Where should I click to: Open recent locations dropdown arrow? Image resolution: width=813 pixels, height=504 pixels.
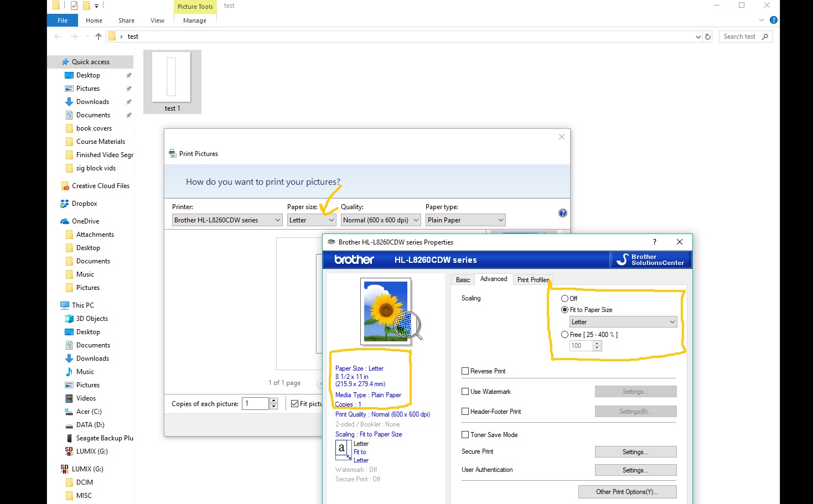[87, 37]
